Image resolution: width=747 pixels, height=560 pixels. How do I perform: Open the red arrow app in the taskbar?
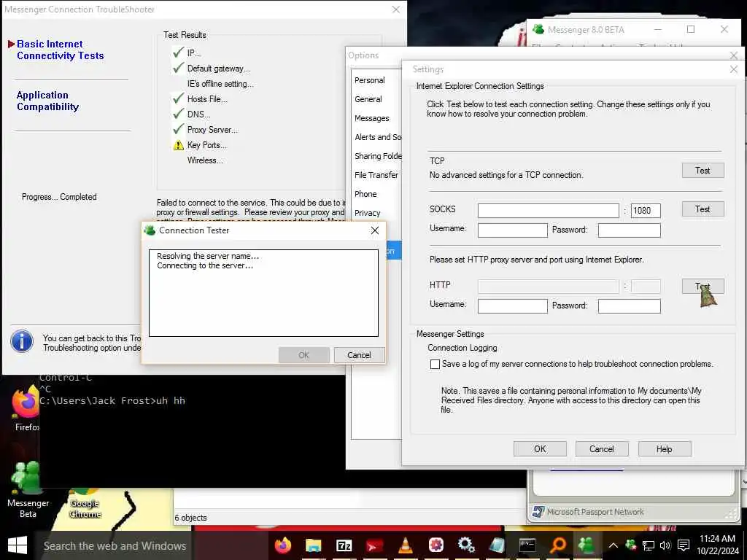tap(374, 545)
